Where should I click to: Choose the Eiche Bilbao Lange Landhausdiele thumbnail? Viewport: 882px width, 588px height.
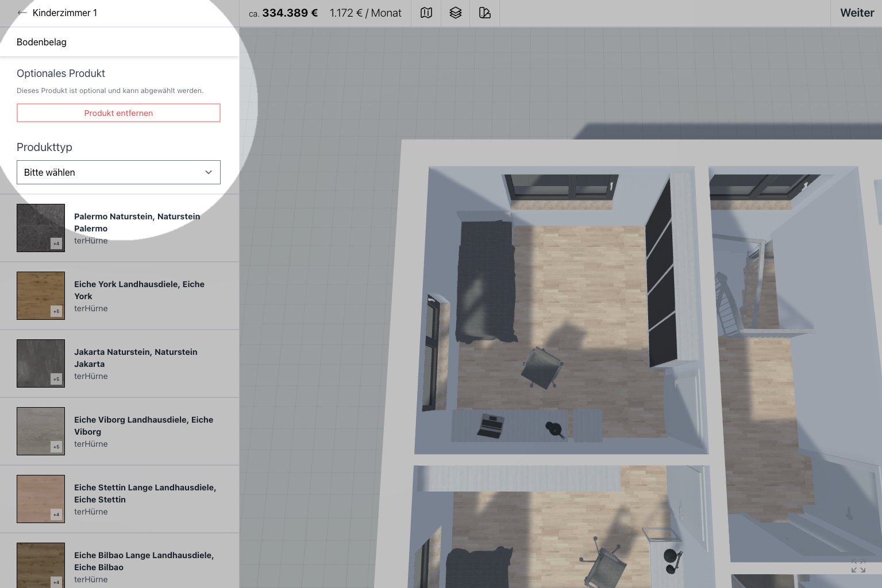[40, 566]
